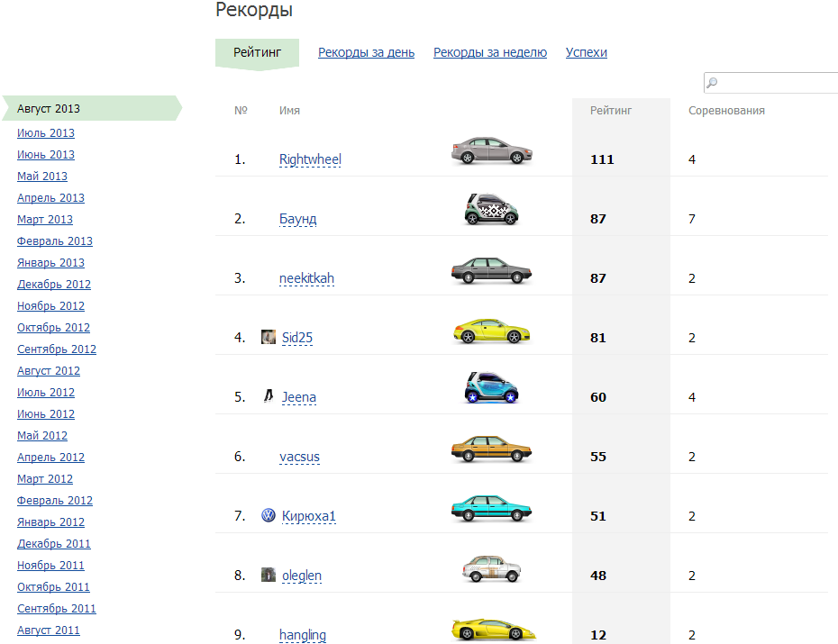Open Сентябрь 2012 records

tap(57, 349)
